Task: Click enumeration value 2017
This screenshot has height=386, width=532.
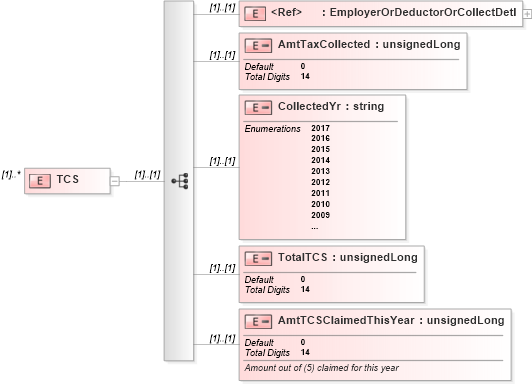Action: 321,128
